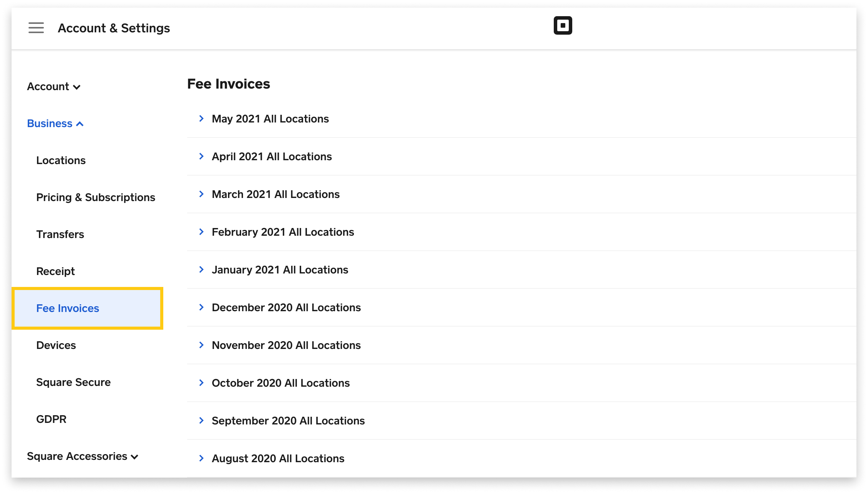This screenshot has width=868, height=493.
Task: Select Receipt in the sidebar
Action: click(55, 272)
